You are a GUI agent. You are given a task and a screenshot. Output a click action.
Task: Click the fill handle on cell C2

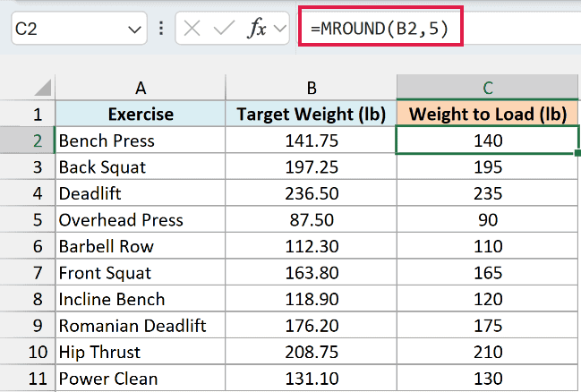[x=577, y=153]
